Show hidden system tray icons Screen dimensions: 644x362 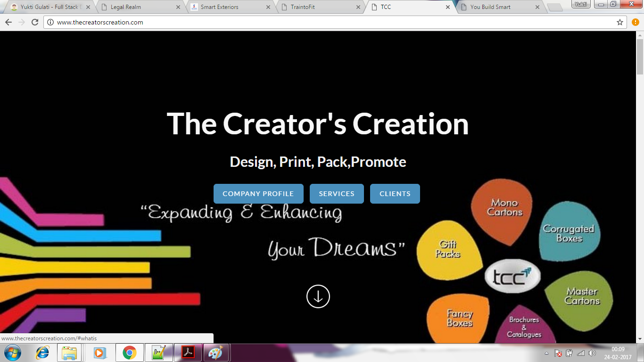[x=546, y=353]
